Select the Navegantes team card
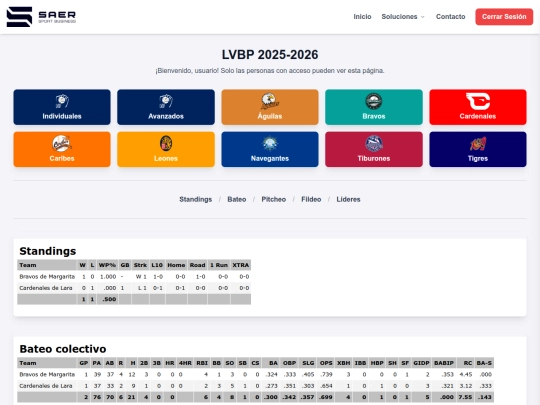The width and height of the screenshot is (540, 405). [x=270, y=149]
